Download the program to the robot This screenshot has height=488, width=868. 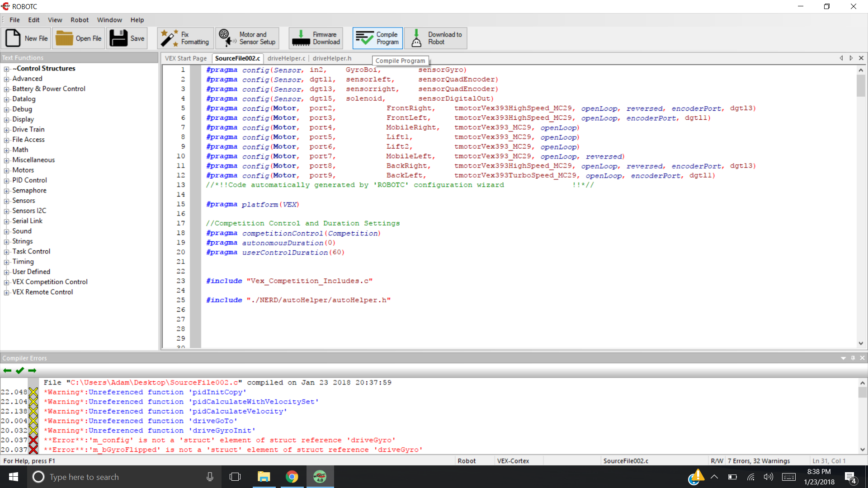436,38
